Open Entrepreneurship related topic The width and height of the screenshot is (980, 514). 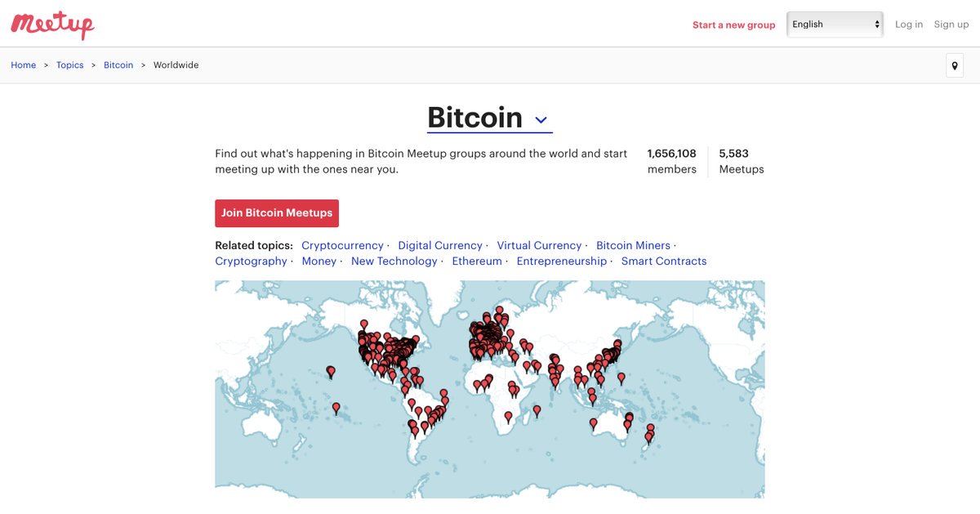coord(562,261)
